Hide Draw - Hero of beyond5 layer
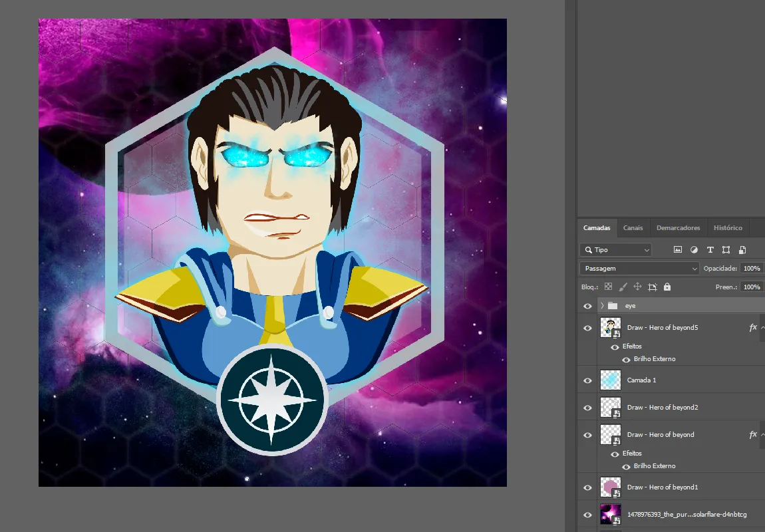The width and height of the screenshot is (765, 532). pos(587,328)
